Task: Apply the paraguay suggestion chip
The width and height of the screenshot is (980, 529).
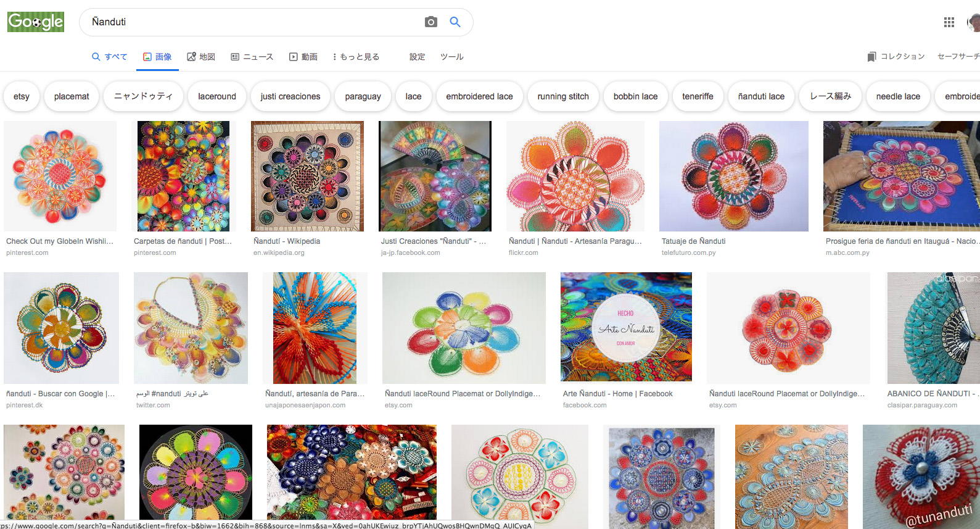Action: [x=363, y=96]
